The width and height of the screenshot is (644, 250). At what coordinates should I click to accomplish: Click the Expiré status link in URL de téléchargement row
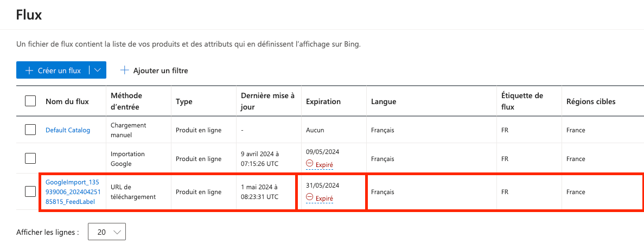[x=324, y=198]
